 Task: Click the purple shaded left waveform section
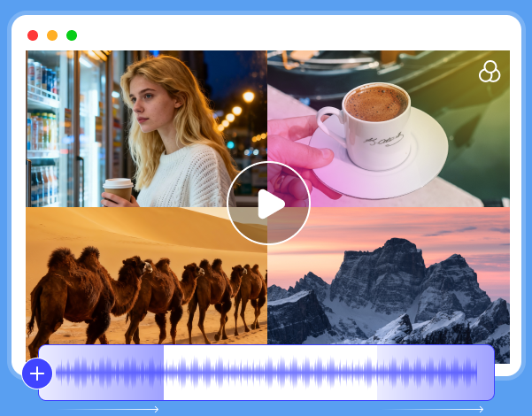106,373
